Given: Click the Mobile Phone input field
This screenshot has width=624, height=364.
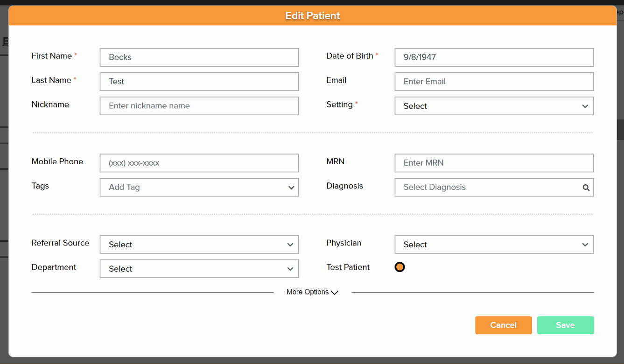Looking at the screenshot, I should click(199, 163).
